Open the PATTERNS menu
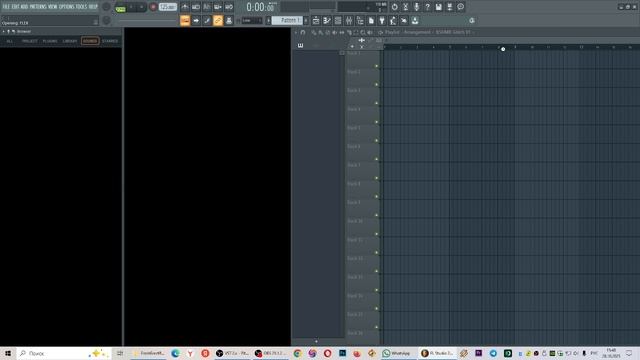The image size is (640, 360). pyautogui.click(x=38, y=7)
